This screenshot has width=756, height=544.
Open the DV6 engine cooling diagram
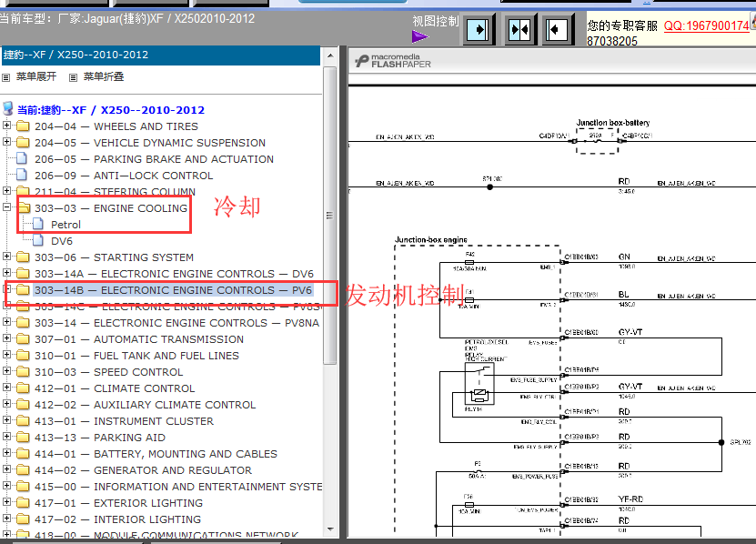coord(62,241)
